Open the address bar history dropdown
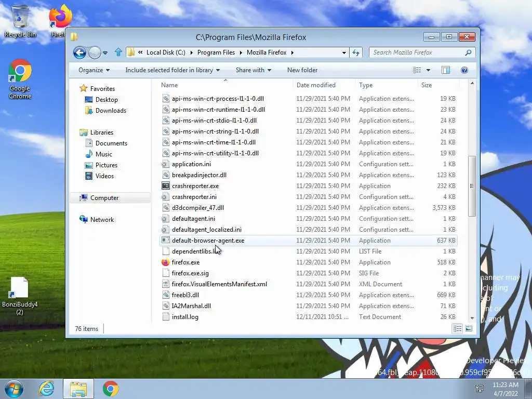The width and height of the screenshot is (532, 399). click(x=344, y=52)
